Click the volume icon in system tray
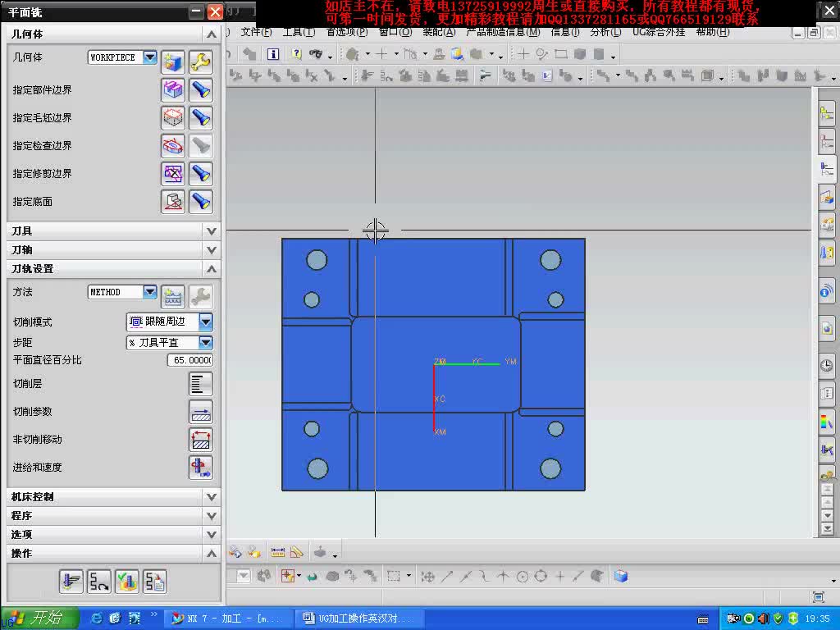 point(764,619)
